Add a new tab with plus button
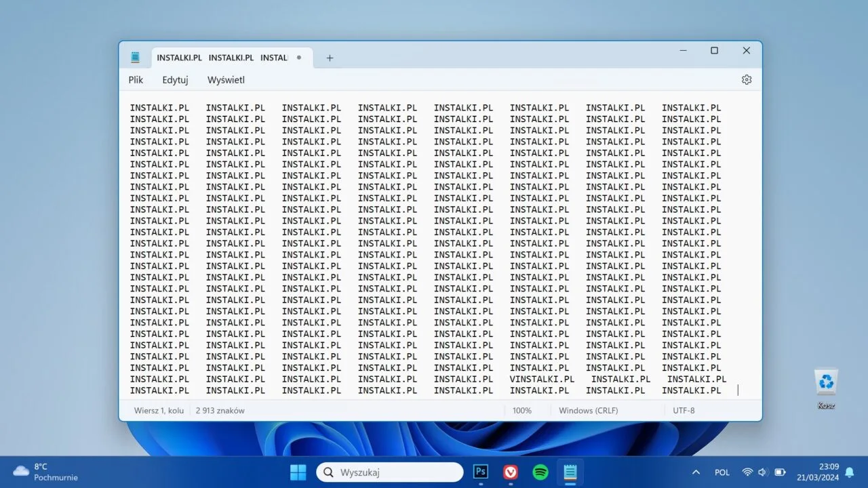 point(330,58)
